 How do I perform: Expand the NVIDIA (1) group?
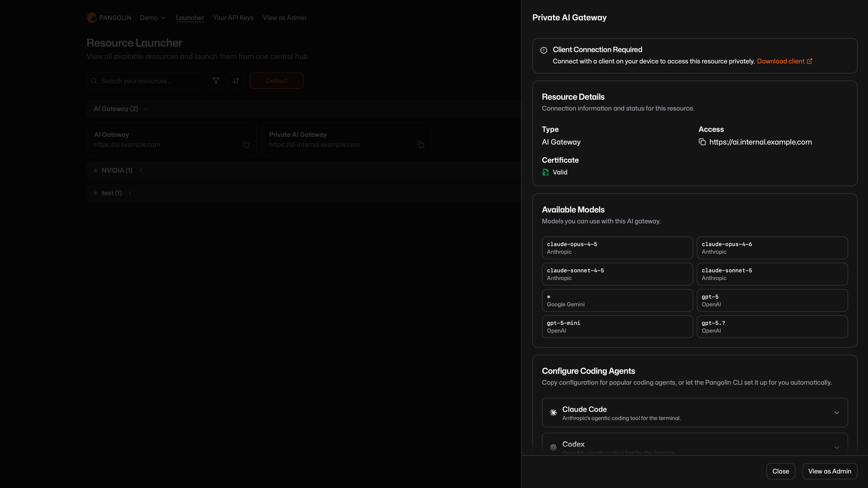click(x=141, y=170)
